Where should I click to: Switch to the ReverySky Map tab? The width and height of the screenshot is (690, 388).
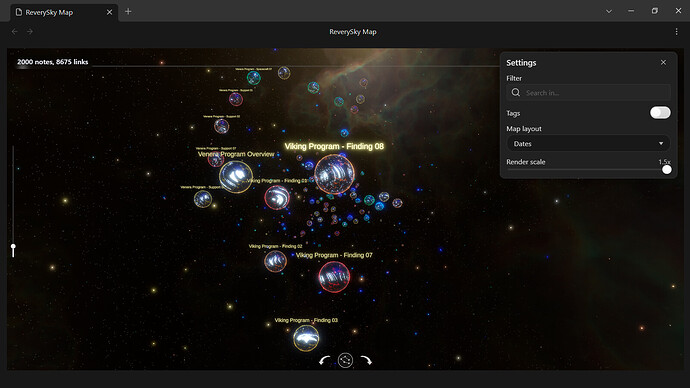click(64, 12)
